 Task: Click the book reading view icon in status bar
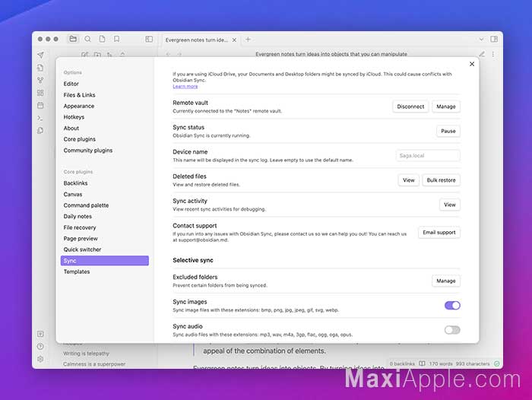pos(422,363)
